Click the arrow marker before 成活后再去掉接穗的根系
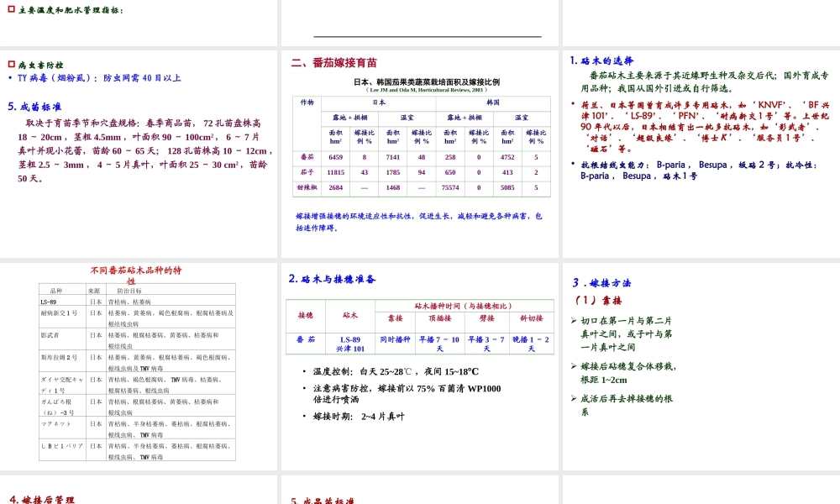The image size is (840, 504). point(574,397)
